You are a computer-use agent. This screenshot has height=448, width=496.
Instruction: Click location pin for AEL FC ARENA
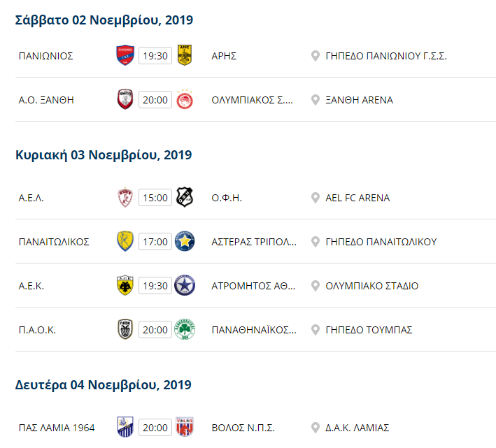(x=316, y=198)
